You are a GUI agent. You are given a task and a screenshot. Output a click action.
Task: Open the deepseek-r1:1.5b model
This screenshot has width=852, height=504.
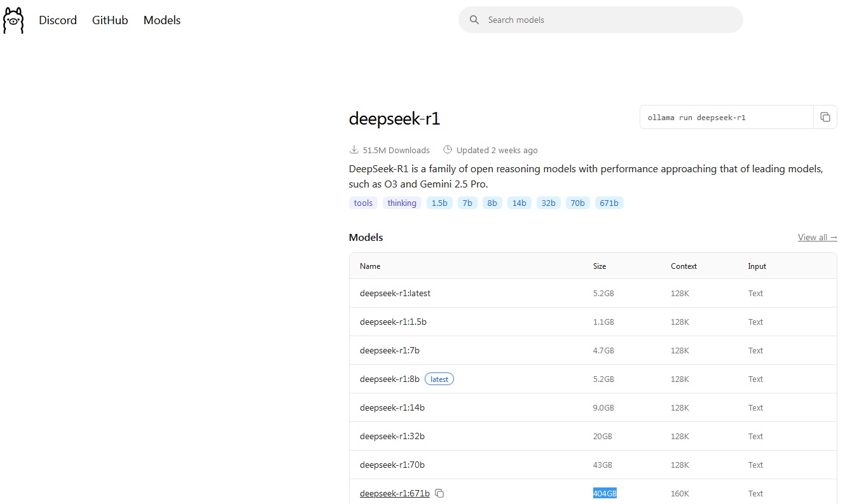(393, 322)
